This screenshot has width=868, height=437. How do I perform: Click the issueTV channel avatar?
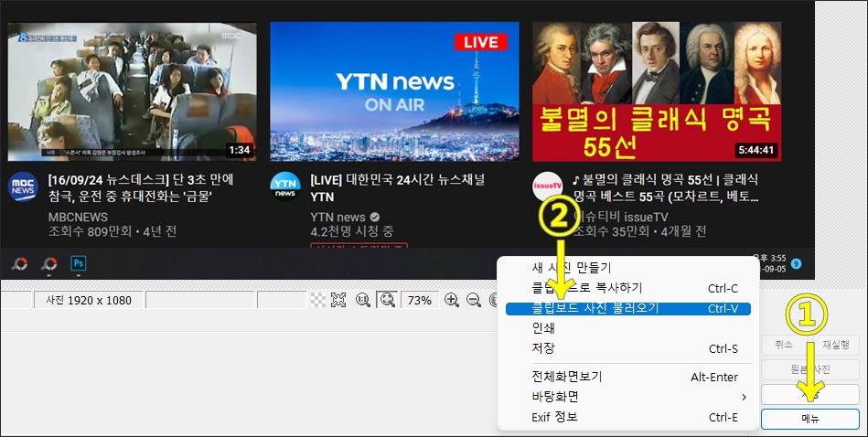pyautogui.click(x=548, y=187)
